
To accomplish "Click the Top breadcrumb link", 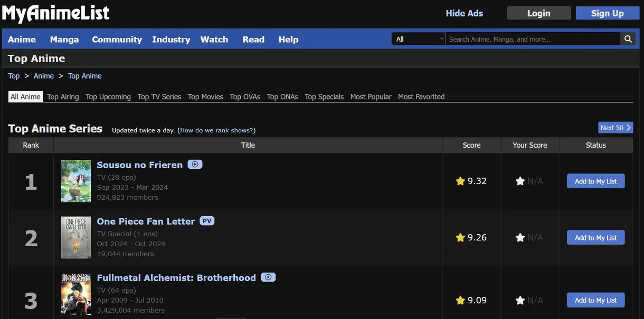I will 14,76.
